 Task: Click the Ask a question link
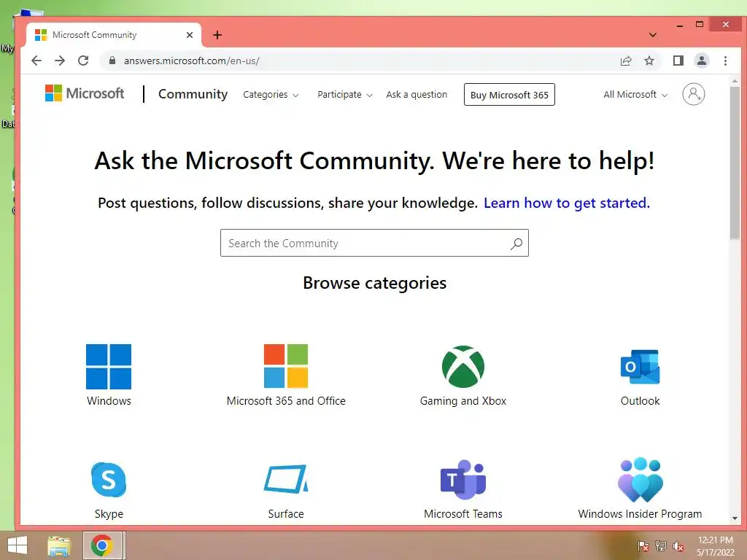[x=417, y=94]
